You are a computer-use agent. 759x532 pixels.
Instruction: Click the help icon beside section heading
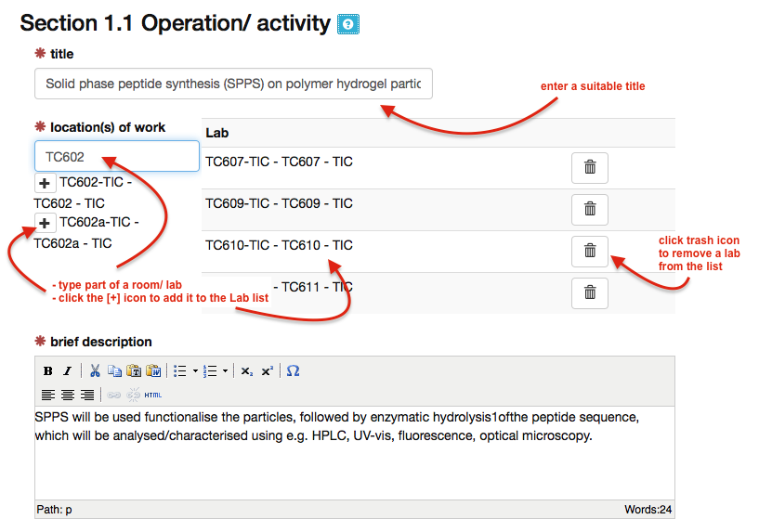point(347,25)
